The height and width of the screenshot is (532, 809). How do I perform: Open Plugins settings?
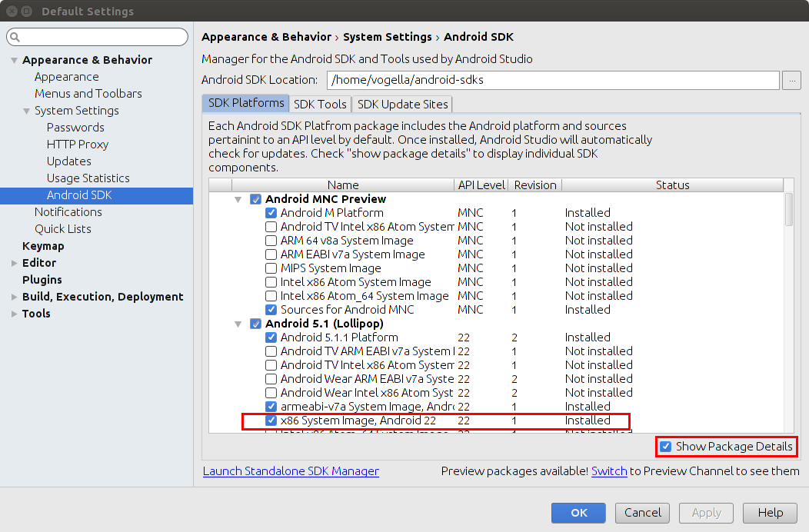click(x=42, y=280)
